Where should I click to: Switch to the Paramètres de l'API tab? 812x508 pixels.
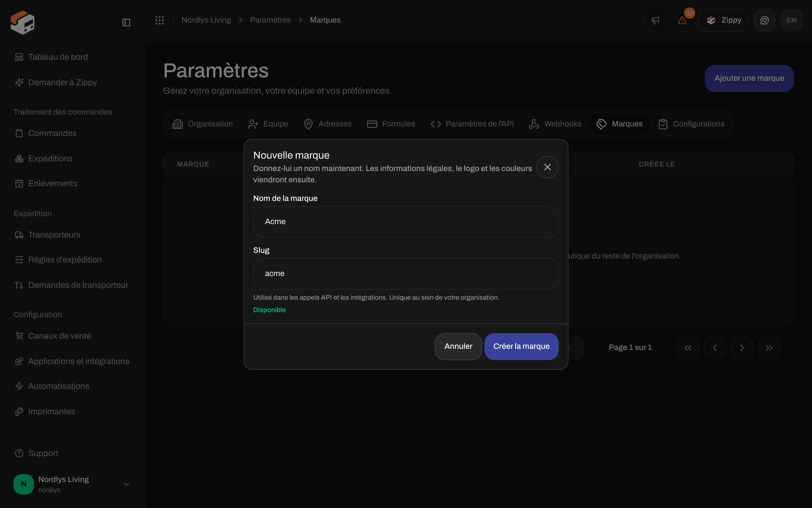tap(472, 124)
